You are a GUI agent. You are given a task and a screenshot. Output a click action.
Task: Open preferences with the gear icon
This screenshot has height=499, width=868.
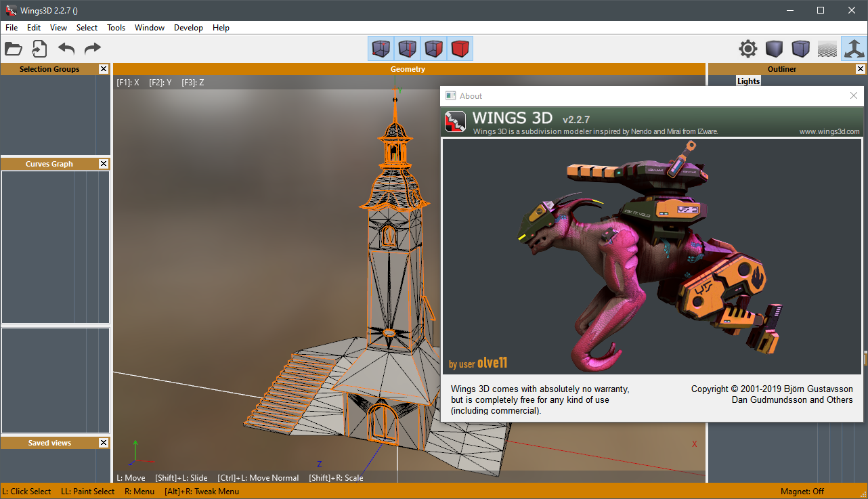coord(748,49)
